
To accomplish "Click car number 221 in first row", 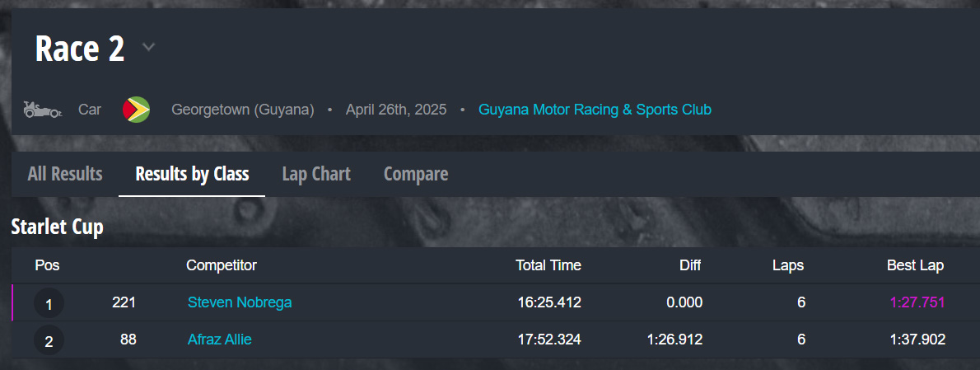I will click(124, 302).
